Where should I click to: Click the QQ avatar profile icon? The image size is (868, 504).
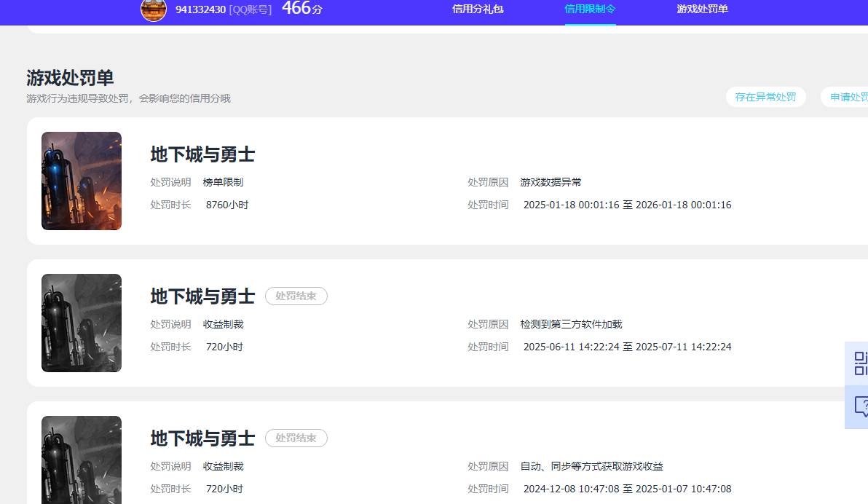click(153, 12)
